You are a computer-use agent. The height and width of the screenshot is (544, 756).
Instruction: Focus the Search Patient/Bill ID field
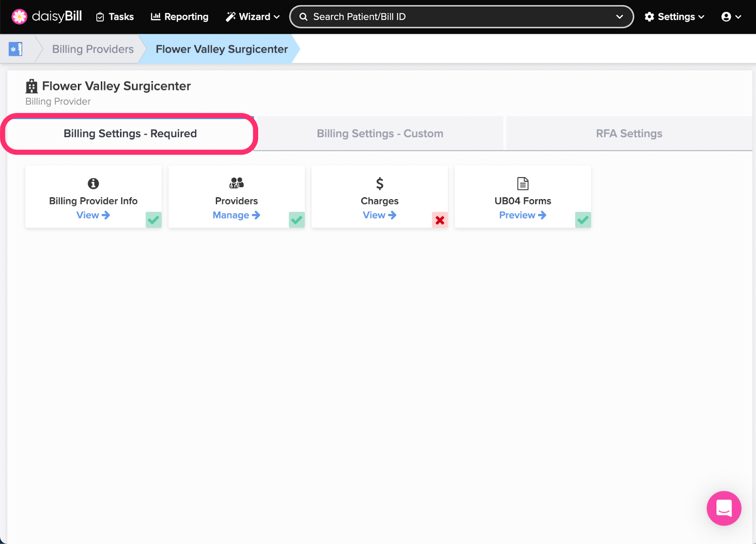tap(461, 17)
